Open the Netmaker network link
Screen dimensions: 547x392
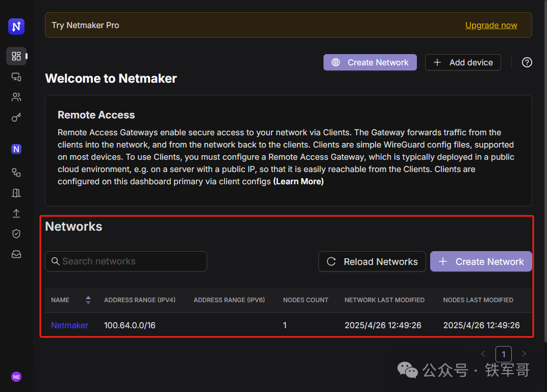click(69, 325)
